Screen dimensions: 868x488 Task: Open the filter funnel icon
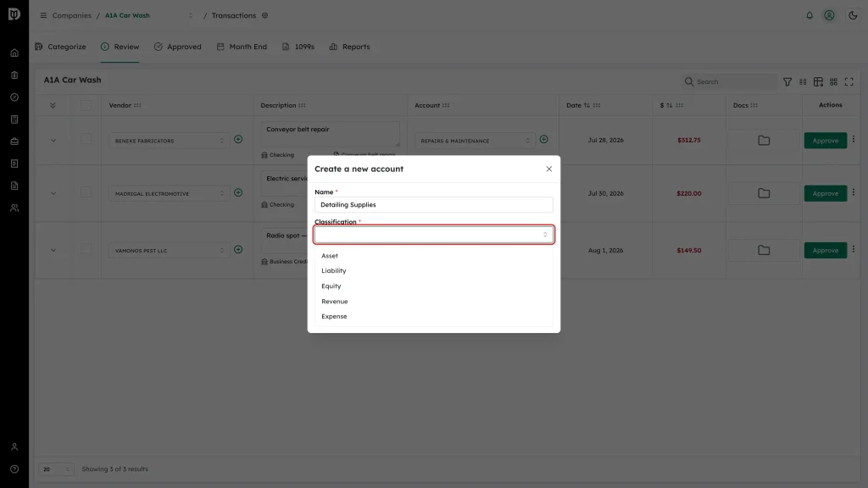787,82
